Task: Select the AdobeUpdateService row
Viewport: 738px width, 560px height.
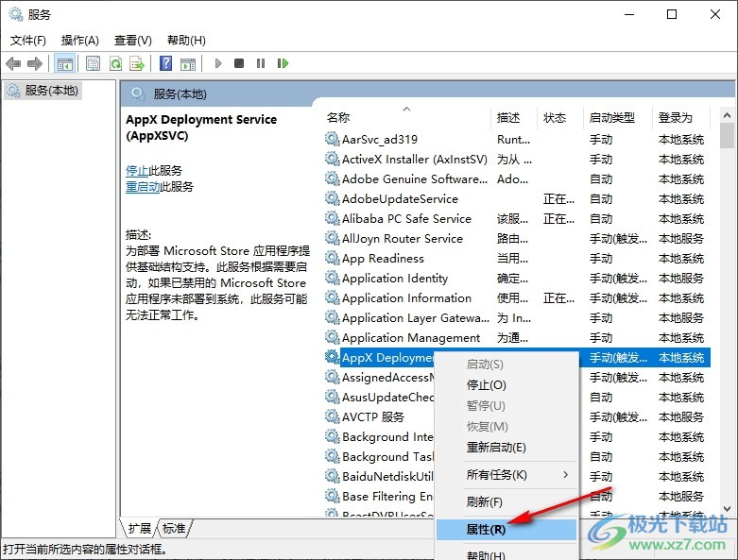Action: [517, 198]
